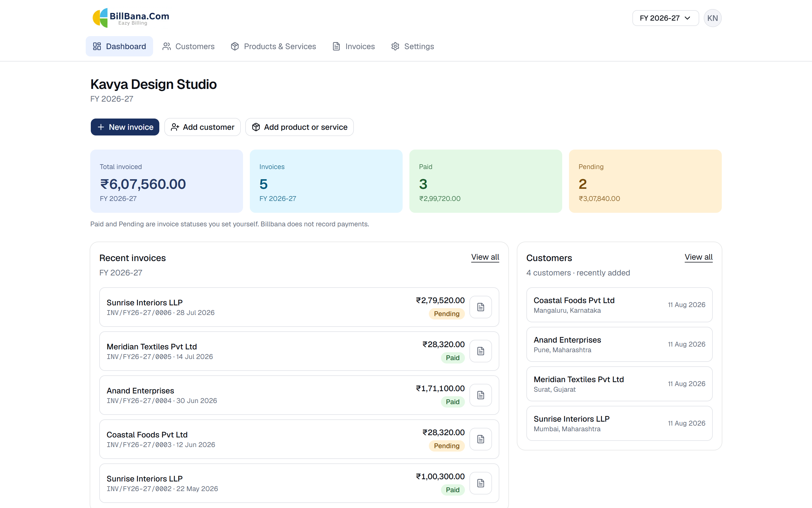View all recent invoices
This screenshot has width=812, height=508.
click(x=485, y=257)
